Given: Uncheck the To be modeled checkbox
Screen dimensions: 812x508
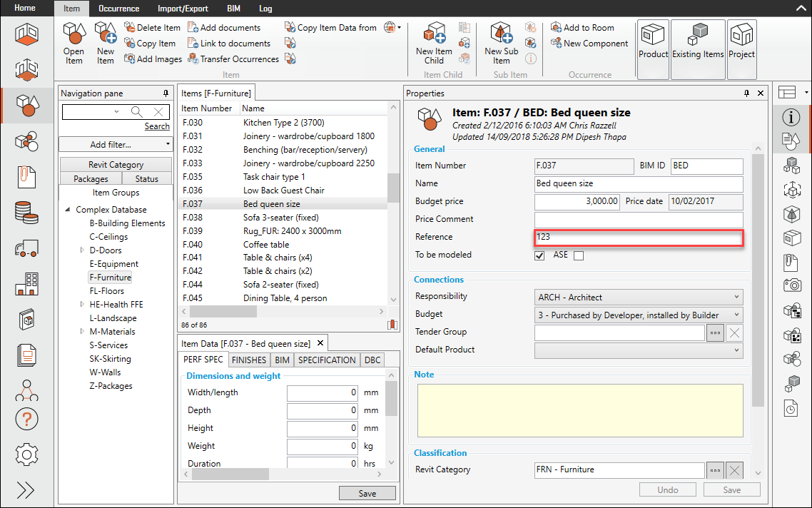Looking at the screenshot, I should pyautogui.click(x=540, y=255).
